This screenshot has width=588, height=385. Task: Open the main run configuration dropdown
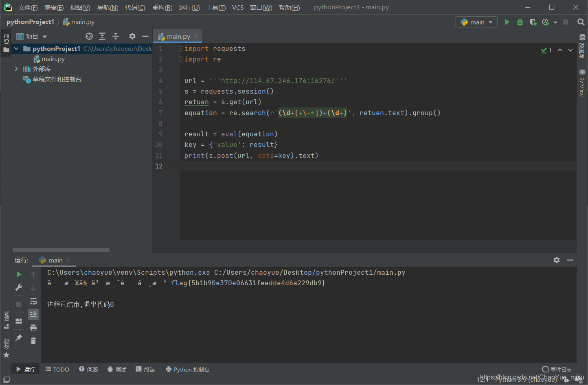(476, 22)
